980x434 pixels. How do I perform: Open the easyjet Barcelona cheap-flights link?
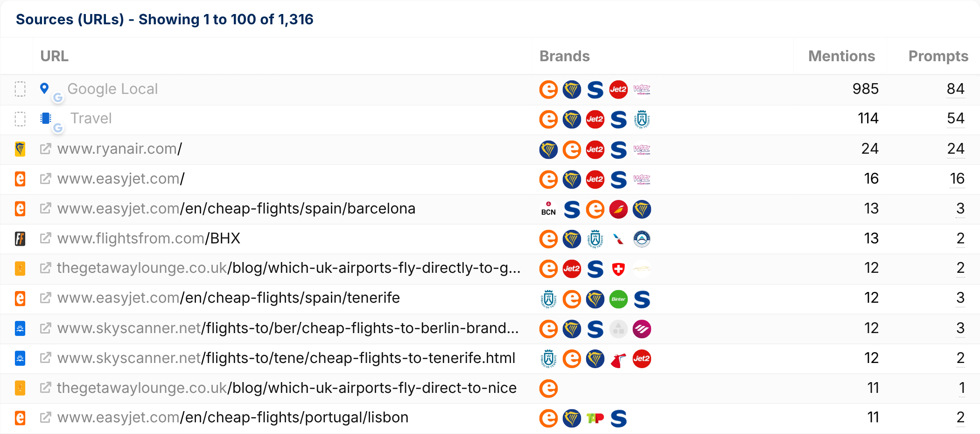(x=236, y=208)
